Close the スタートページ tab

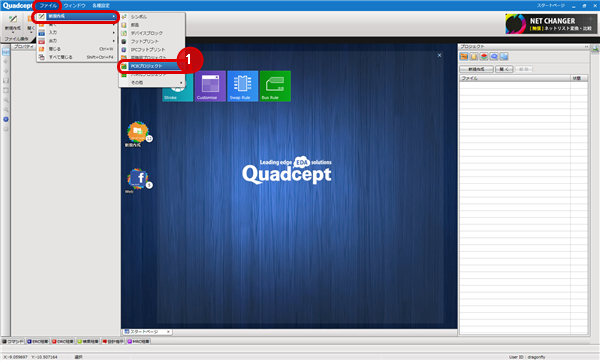[168, 332]
